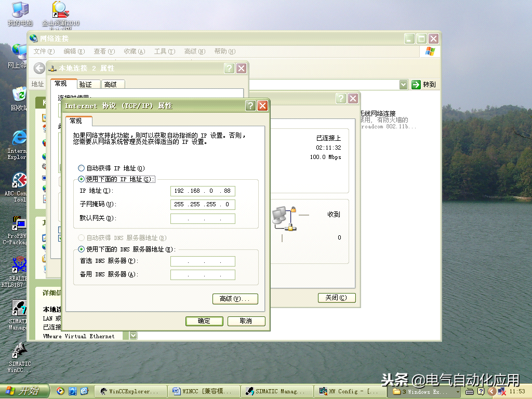Open 工具 menu in Network Connections

point(165,51)
